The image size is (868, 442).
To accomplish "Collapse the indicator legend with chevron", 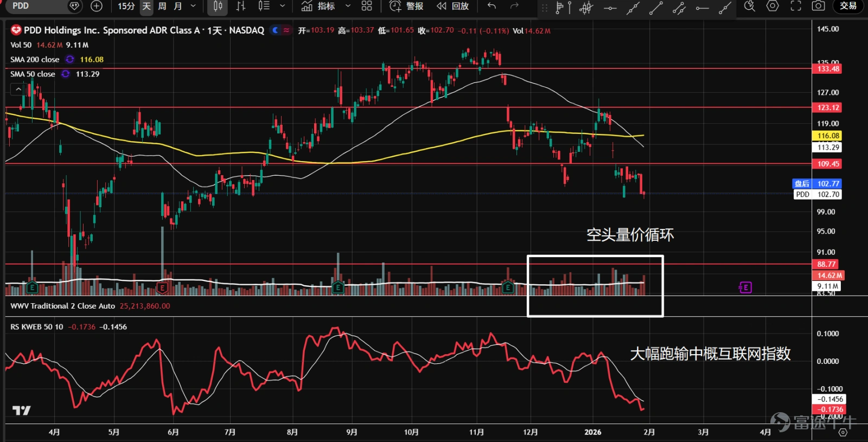I will (x=18, y=89).
